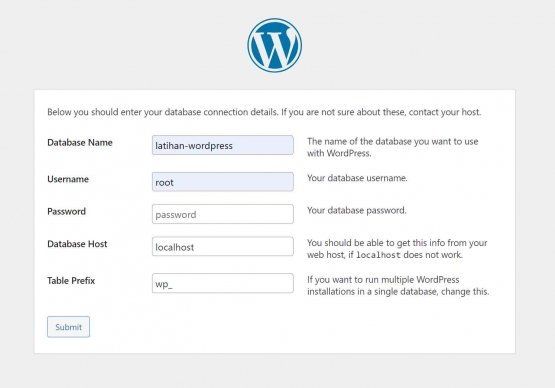Screen dimensions: 555x388
Task: Click 'If you want to run multiple WordPress' text
Action: pyautogui.click(x=398, y=285)
